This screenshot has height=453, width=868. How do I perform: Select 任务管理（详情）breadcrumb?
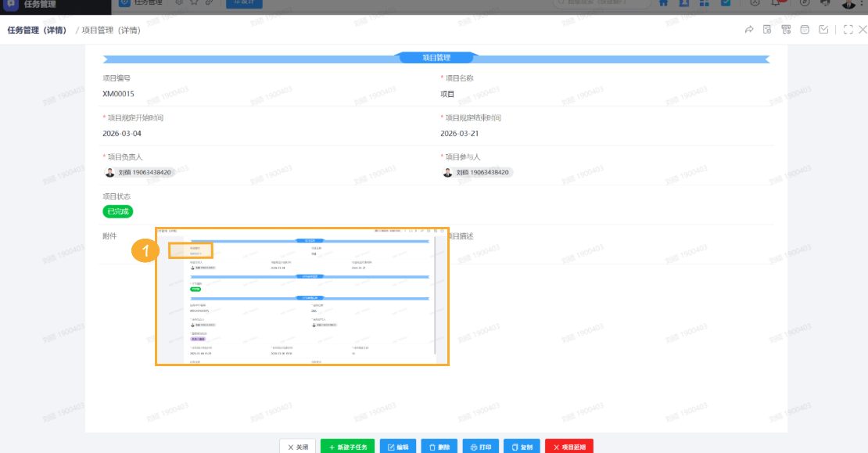tap(40, 31)
